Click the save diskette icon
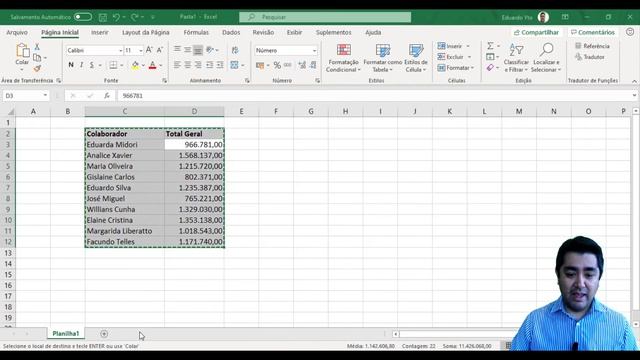The height and width of the screenshot is (360, 640). [x=103, y=17]
